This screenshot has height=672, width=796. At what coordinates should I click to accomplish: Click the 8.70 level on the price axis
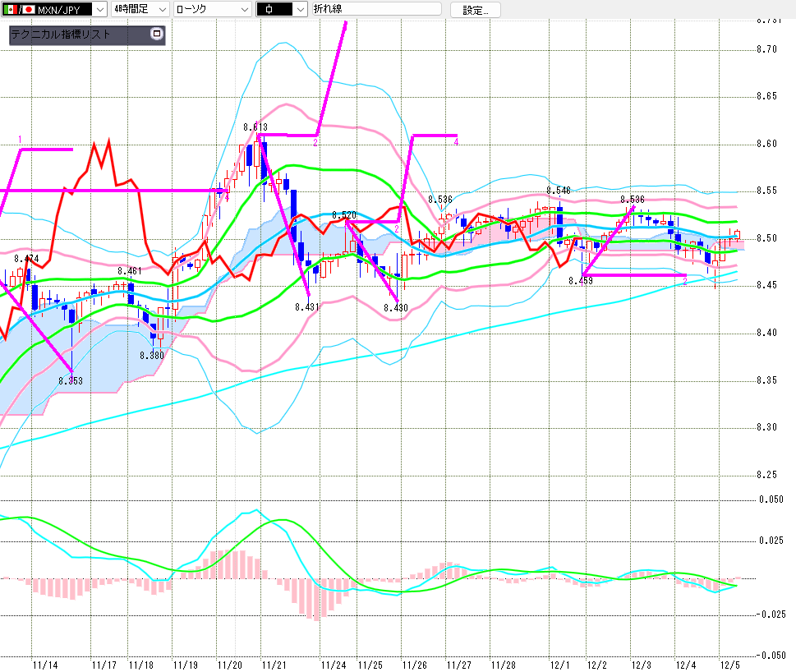(766, 49)
